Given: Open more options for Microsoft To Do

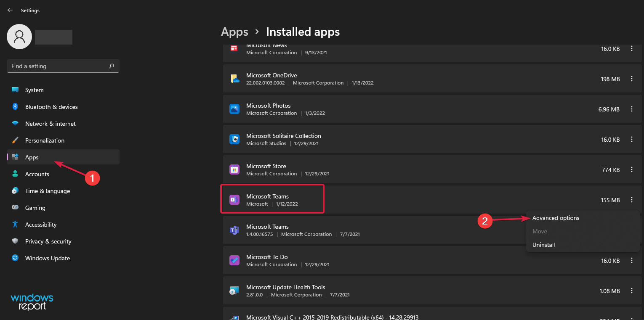Looking at the screenshot, I should coord(632,261).
